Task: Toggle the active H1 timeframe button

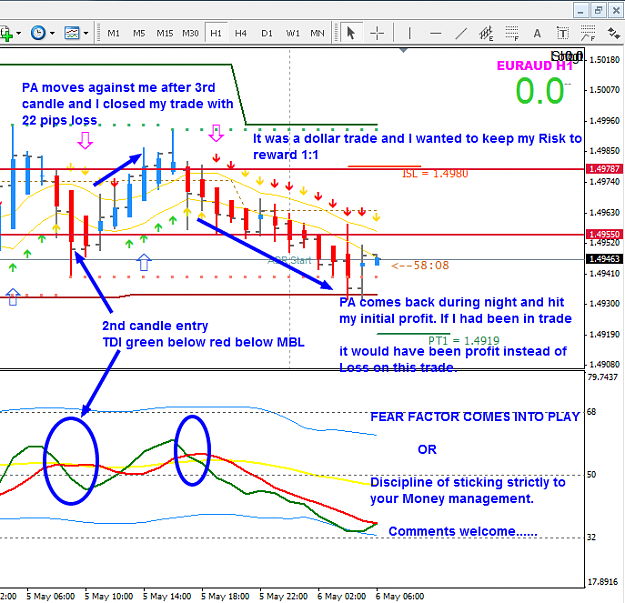Action: [216, 33]
